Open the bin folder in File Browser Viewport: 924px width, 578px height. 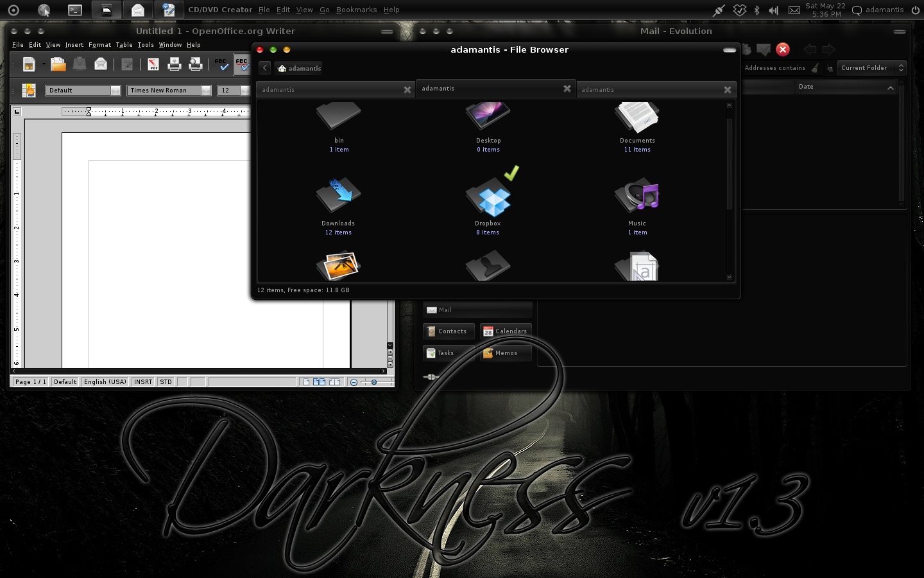click(338, 119)
